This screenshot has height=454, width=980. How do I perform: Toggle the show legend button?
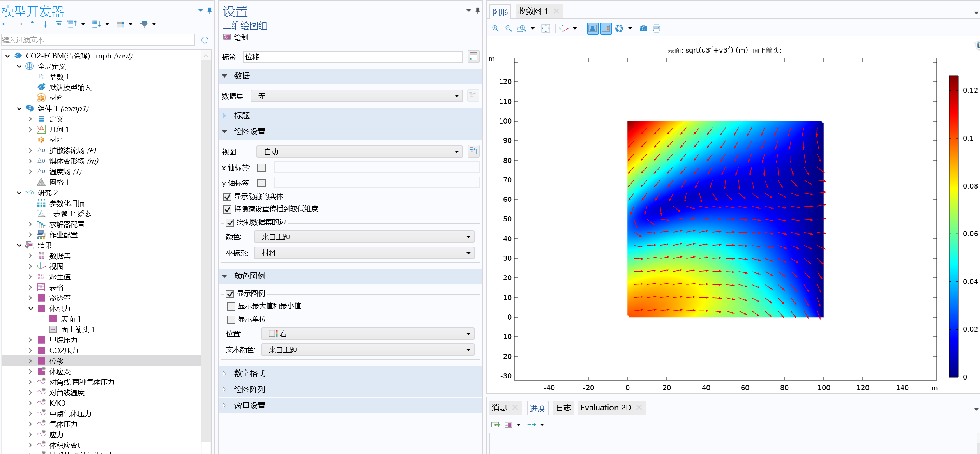tap(606, 28)
